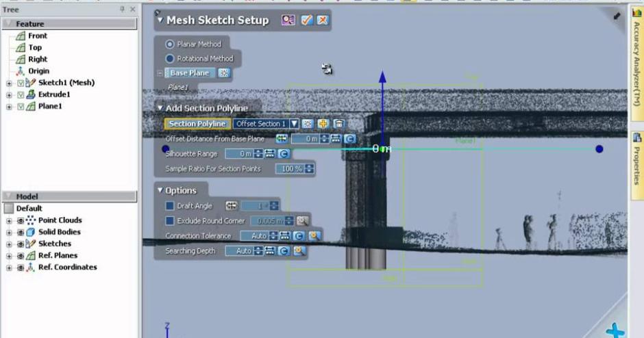Click magnifier estimate icon for Searching Depth
Viewport: 644px width, 338px height.
pyautogui.click(x=299, y=251)
